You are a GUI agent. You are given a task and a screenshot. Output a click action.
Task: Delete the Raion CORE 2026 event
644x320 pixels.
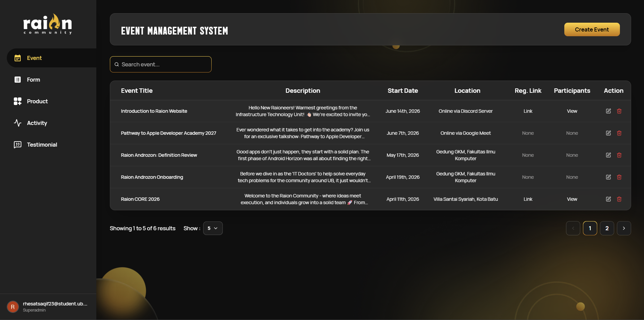[619, 199]
